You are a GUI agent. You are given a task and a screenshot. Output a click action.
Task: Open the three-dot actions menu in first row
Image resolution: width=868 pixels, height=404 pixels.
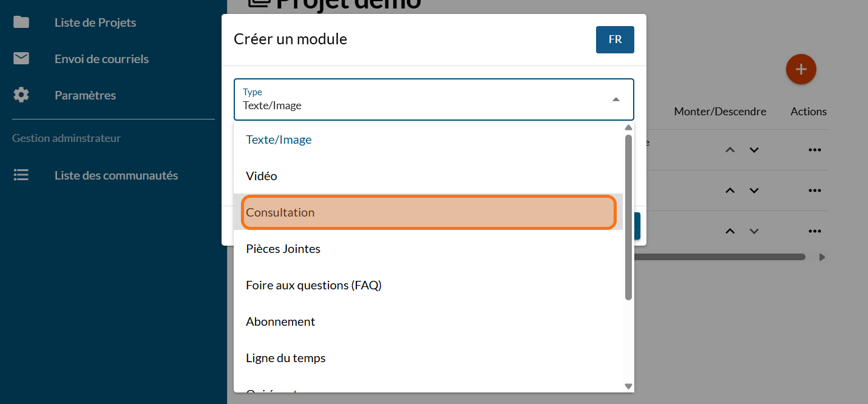pyautogui.click(x=815, y=150)
